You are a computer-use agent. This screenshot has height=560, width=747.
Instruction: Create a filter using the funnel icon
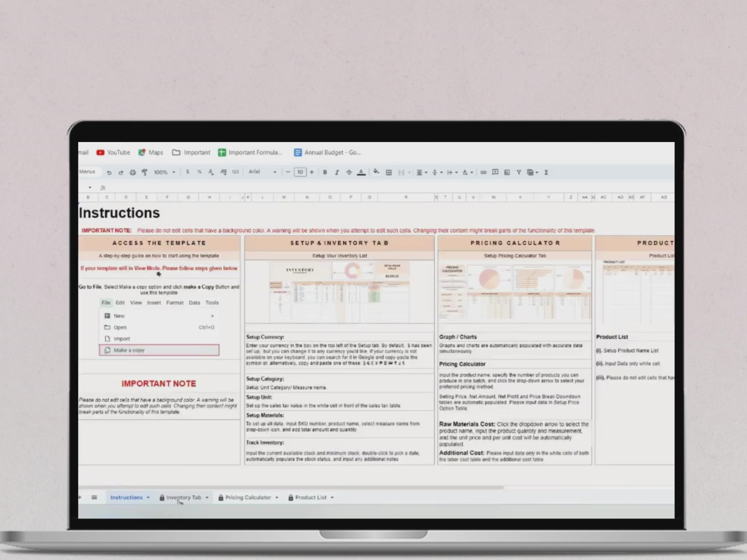point(518,172)
